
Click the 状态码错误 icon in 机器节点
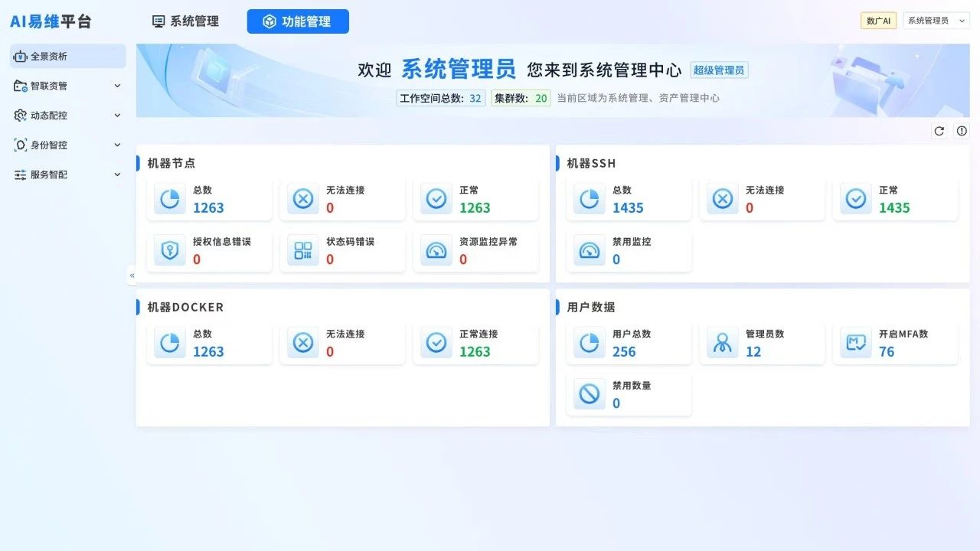302,250
